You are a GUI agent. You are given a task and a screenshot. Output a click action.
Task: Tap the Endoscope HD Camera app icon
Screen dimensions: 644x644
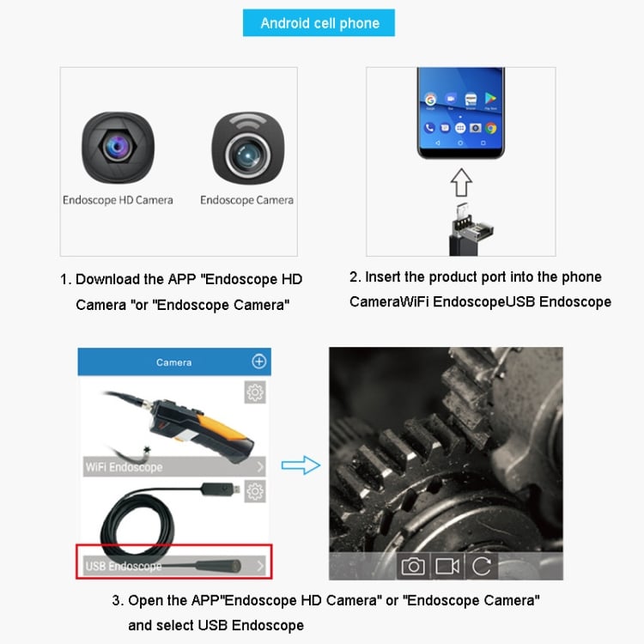click(118, 148)
